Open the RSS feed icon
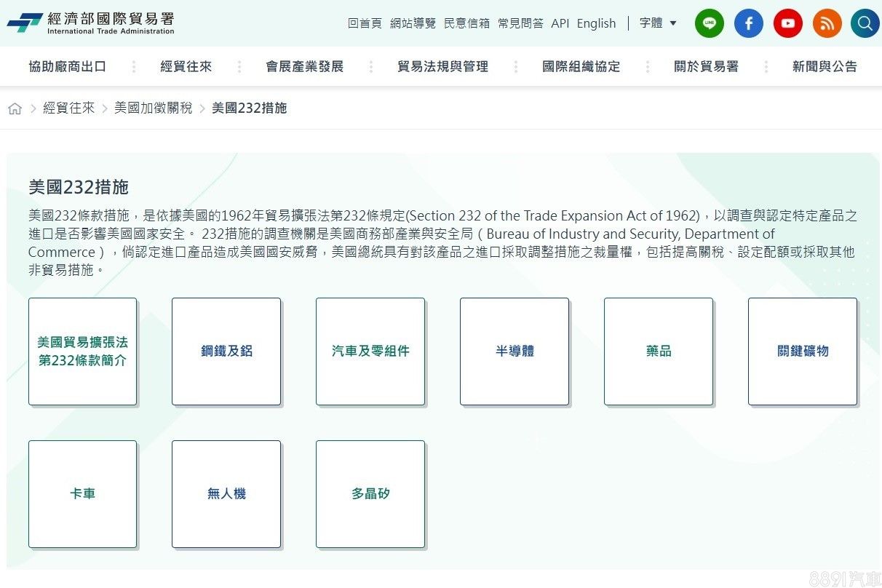 tap(827, 23)
